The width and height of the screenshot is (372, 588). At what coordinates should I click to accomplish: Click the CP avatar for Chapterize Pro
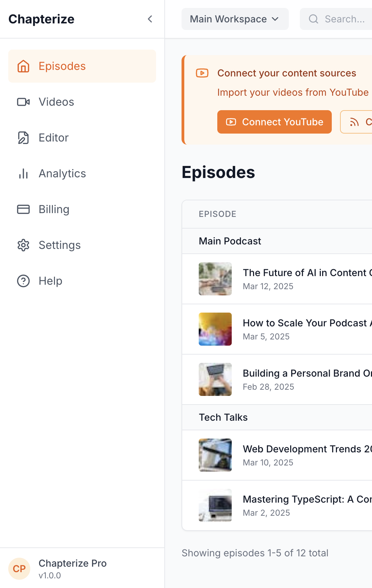[x=19, y=569]
